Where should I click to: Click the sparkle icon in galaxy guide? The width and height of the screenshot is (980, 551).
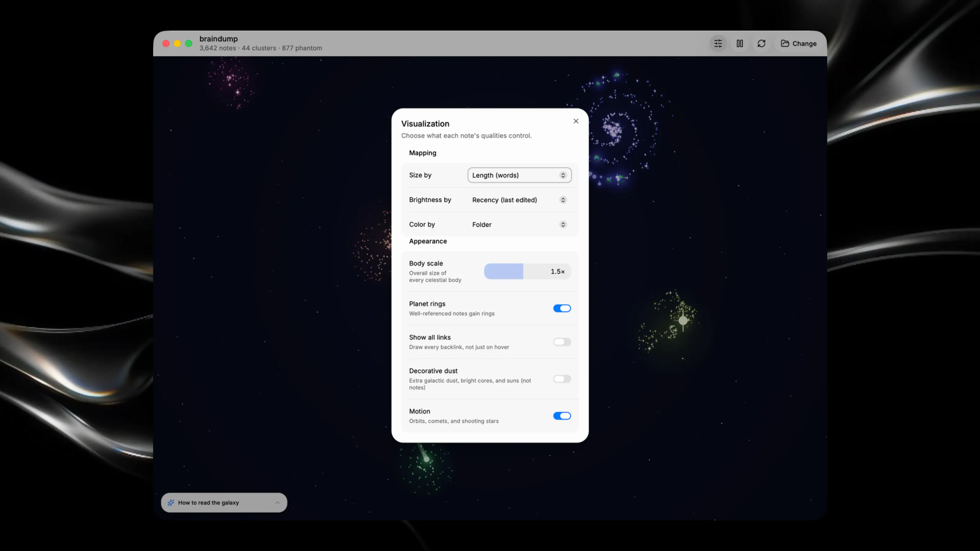click(171, 503)
